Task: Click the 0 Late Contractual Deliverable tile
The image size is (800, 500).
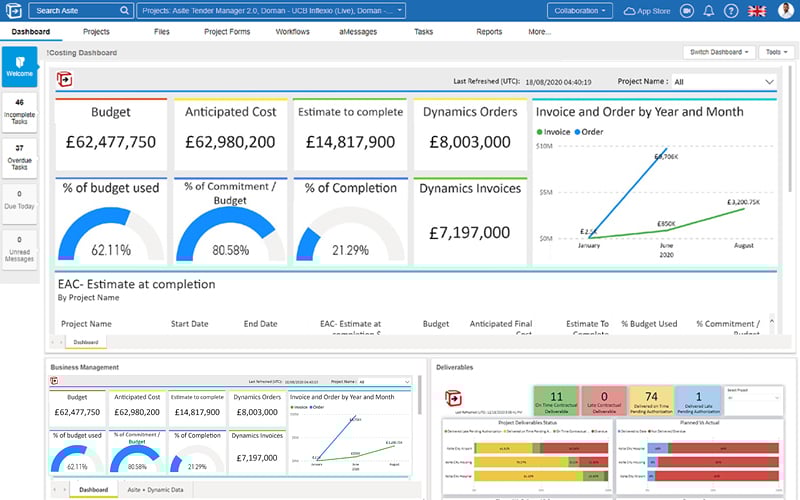Action: pos(604,401)
